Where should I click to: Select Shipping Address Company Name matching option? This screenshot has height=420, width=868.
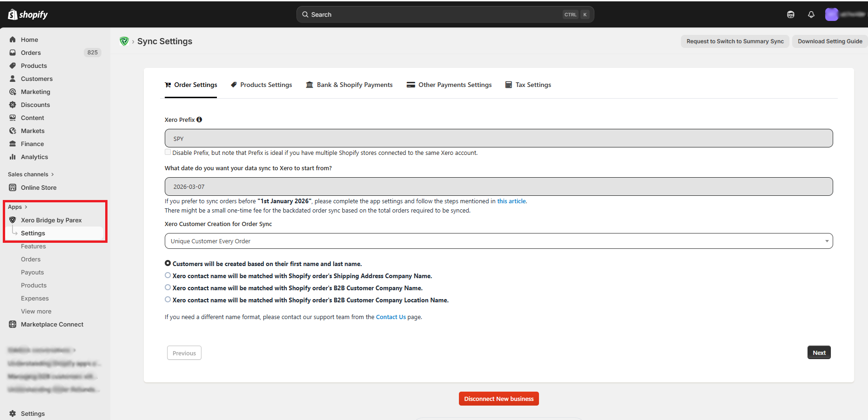[x=168, y=275]
